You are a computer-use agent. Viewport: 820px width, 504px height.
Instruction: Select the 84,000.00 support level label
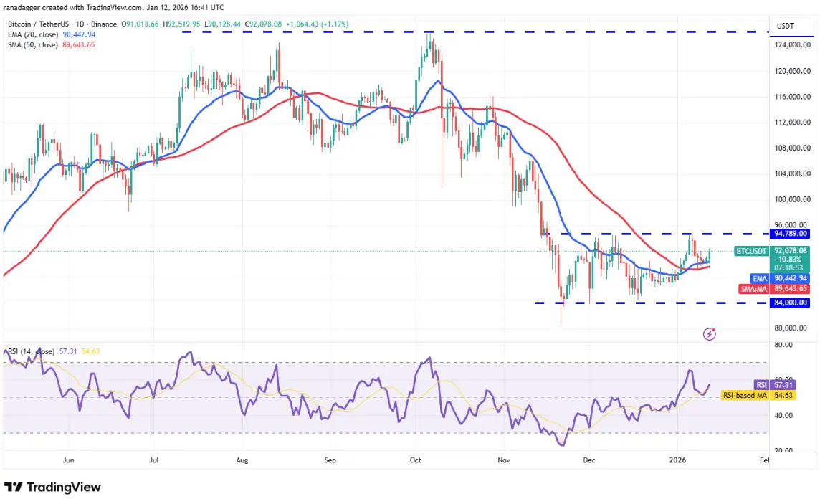[790, 303]
